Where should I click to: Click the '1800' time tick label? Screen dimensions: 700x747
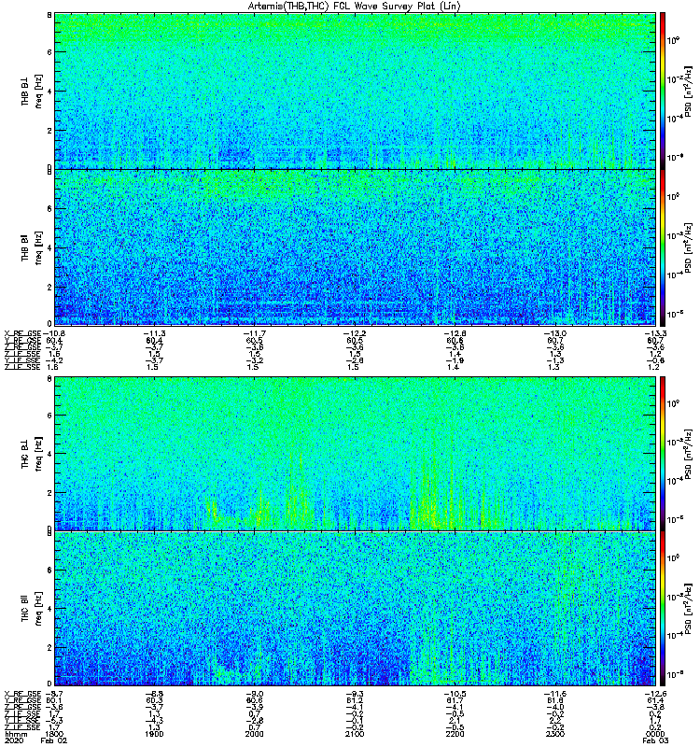[54, 734]
